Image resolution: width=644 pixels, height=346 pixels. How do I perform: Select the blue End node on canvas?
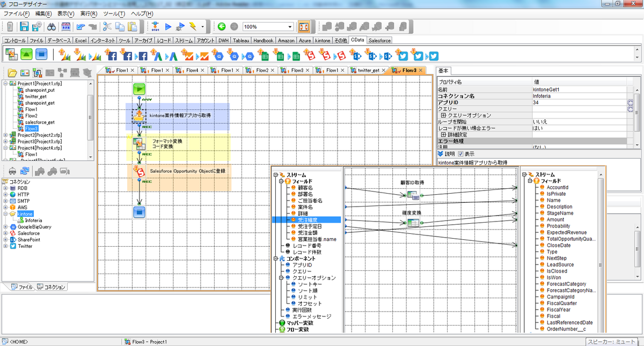[140, 211]
